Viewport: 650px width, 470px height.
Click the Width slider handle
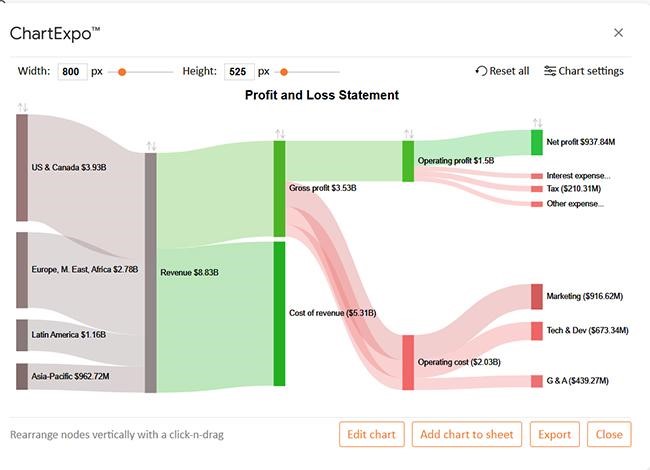click(x=122, y=72)
